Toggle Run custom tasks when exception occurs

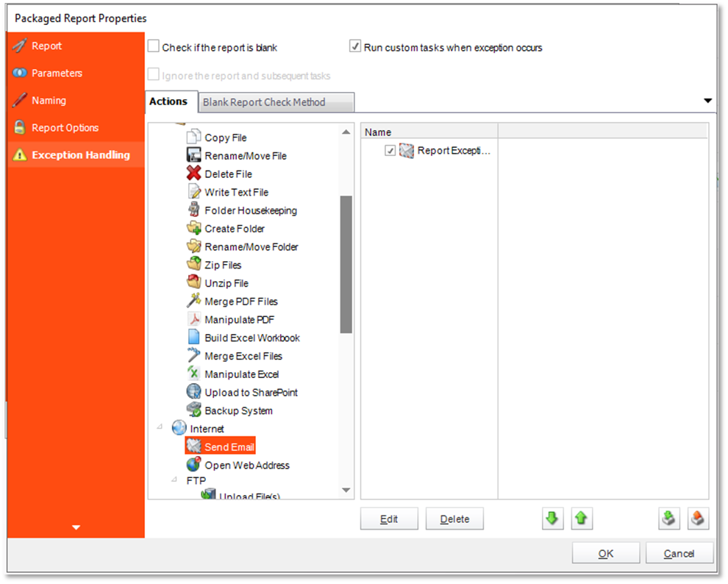pyautogui.click(x=355, y=46)
